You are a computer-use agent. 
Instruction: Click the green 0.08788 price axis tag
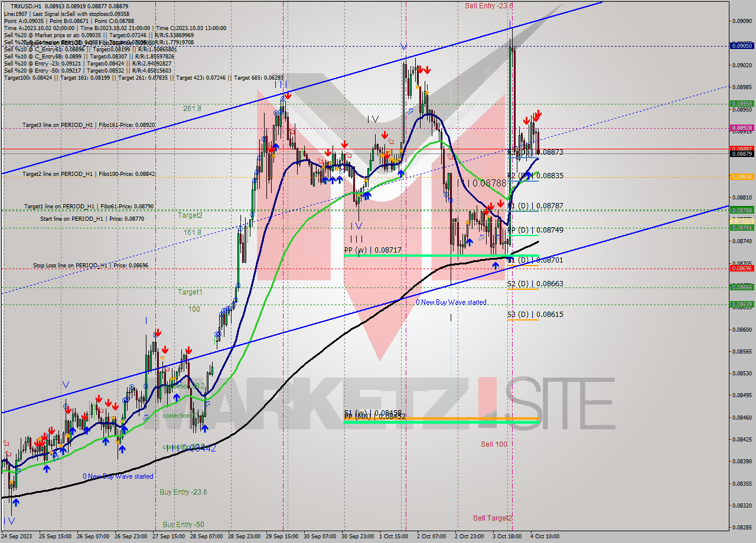click(x=742, y=210)
